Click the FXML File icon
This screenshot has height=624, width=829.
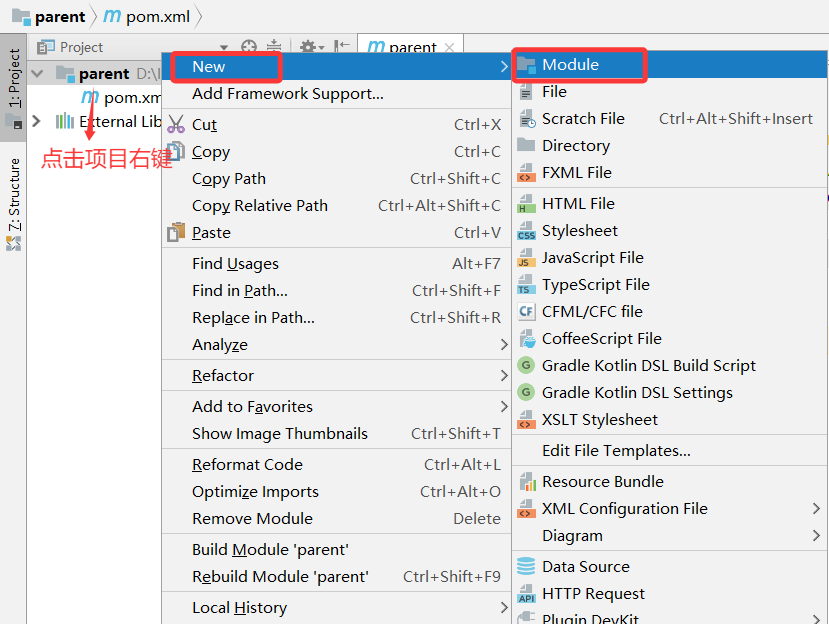pos(526,173)
